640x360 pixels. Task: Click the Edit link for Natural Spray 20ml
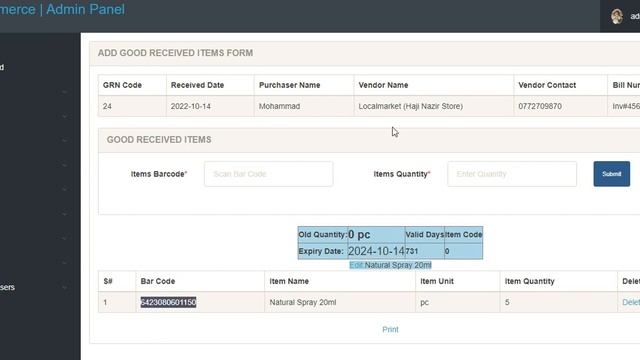tap(356, 265)
